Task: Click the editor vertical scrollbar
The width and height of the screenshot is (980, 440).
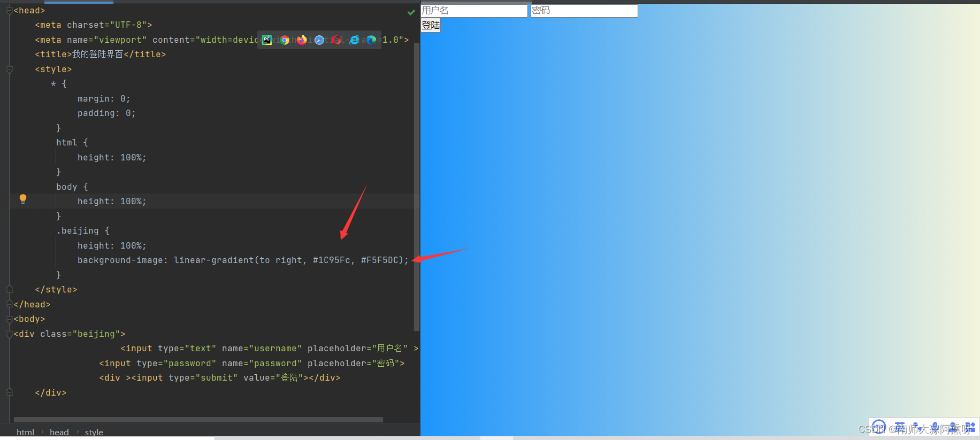Action: [x=416, y=187]
